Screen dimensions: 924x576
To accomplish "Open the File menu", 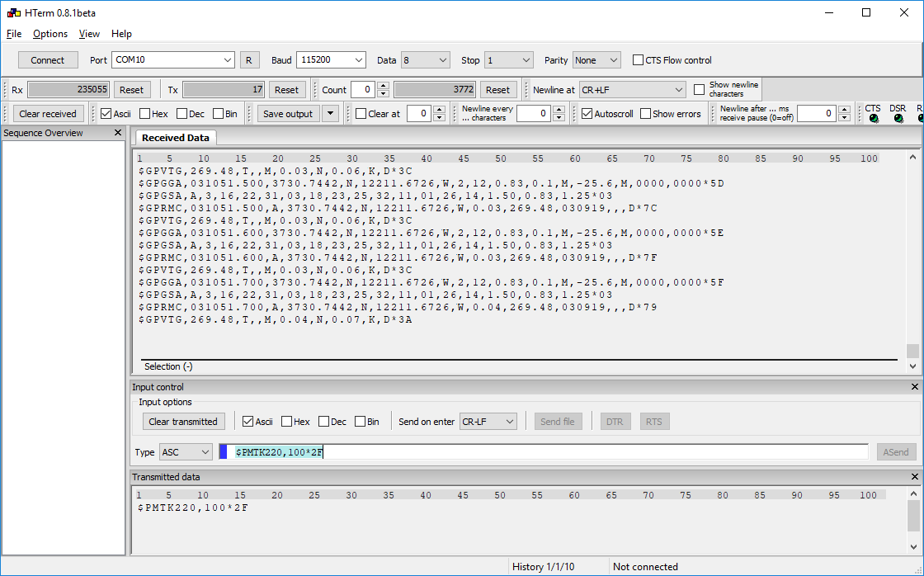I will click(13, 34).
